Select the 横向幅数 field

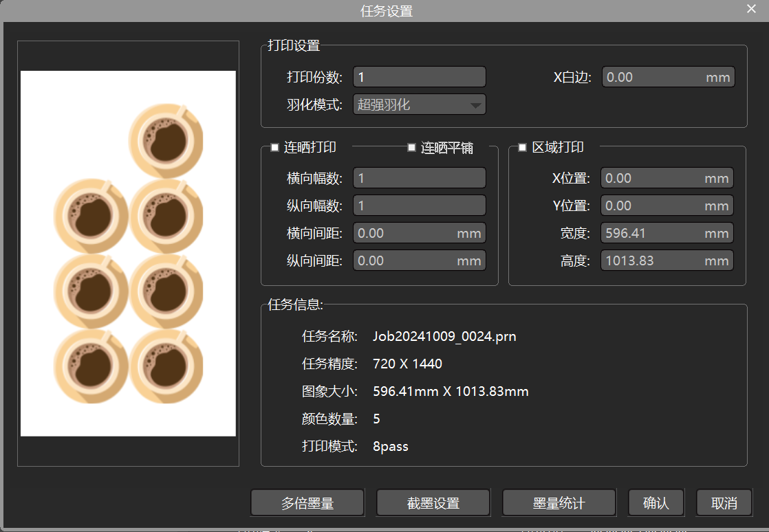420,178
